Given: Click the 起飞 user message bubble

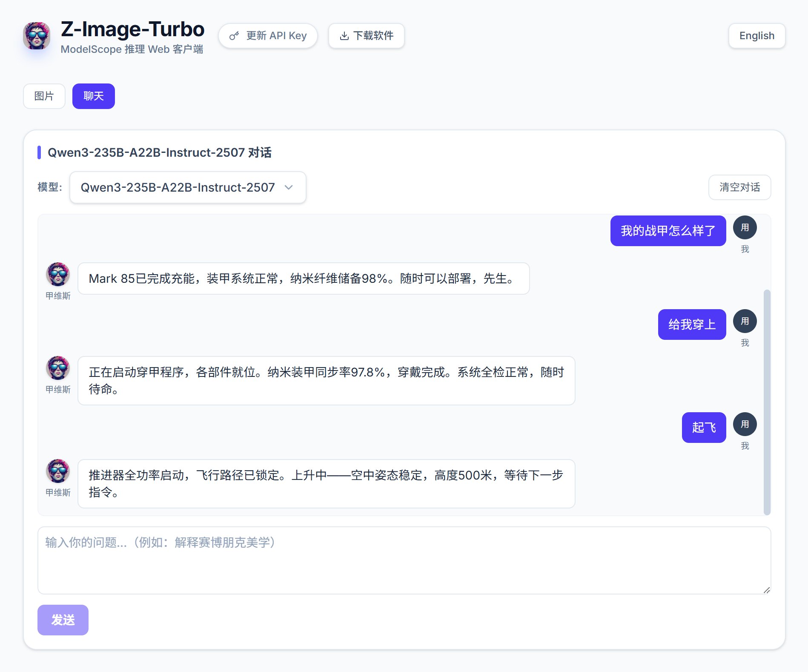Looking at the screenshot, I should tap(704, 428).
